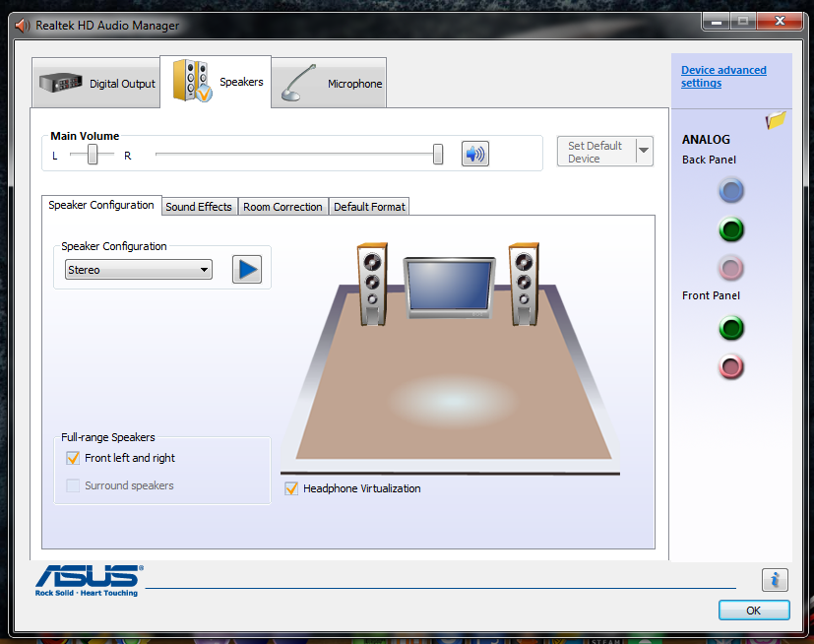Screen dimensions: 814x644
Task: Open the Sound Effects tab
Action: (199, 207)
